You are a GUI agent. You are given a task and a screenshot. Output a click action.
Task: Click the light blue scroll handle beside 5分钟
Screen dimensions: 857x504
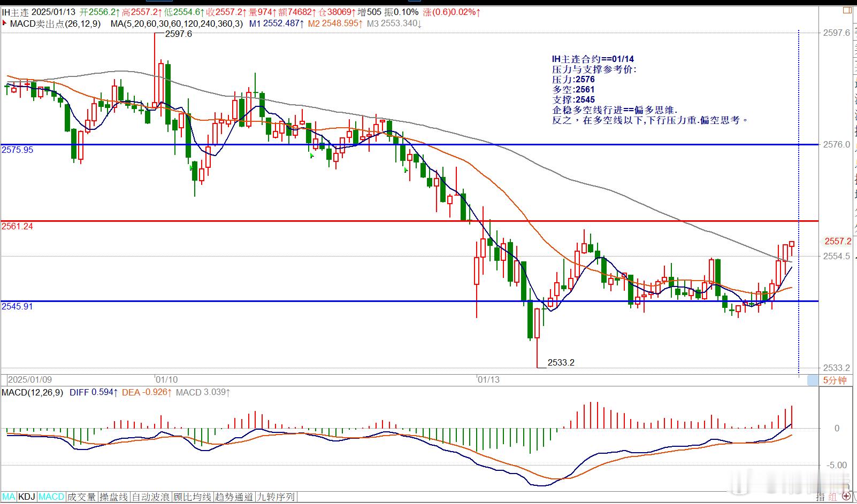(x=813, y=380)
